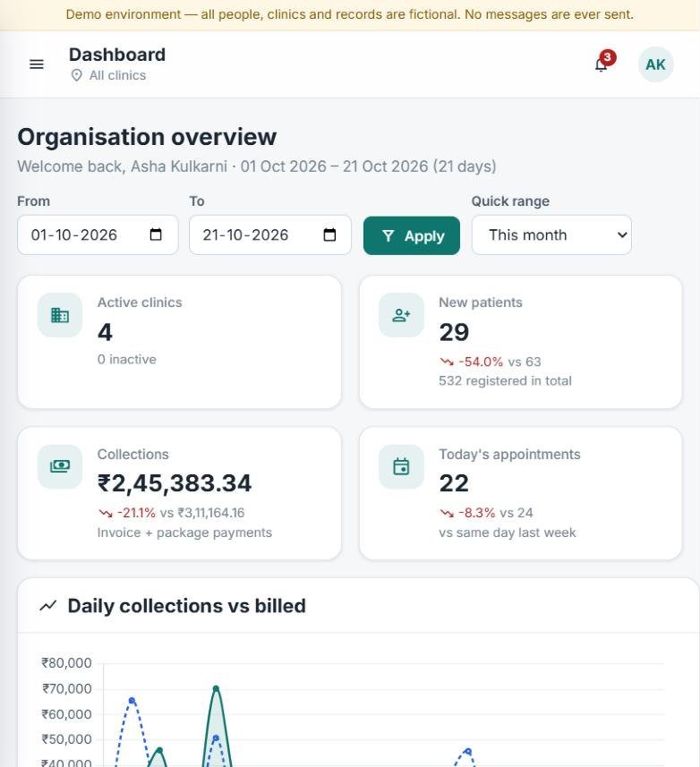Click the Organisation overview heading
This screenshot has height=767, width=700.
coord(147,137)
